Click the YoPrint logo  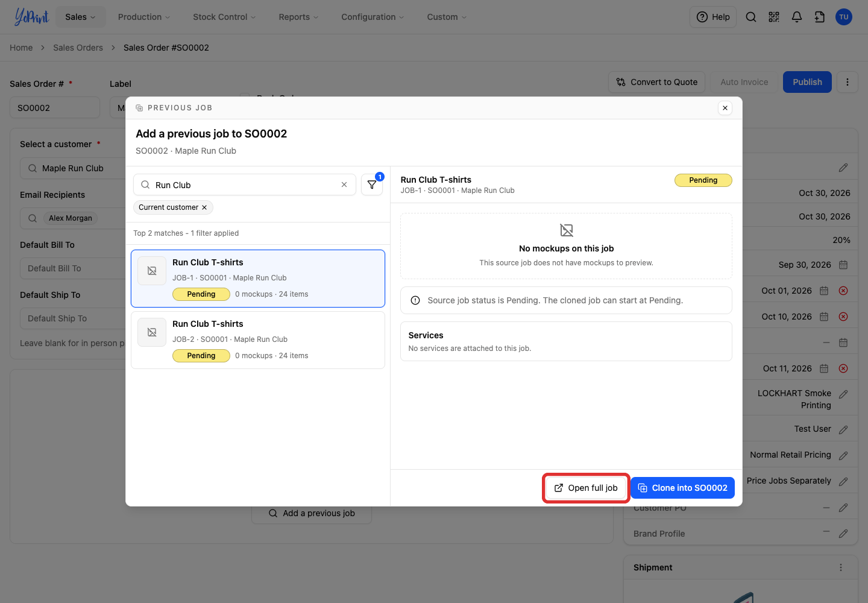pyautogui.click(x=31, y=17)
